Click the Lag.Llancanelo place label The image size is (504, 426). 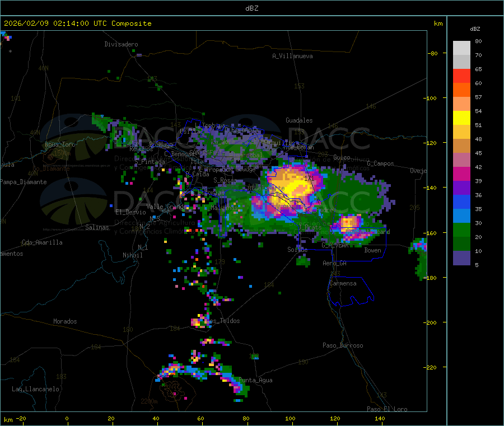(x=35, y=389)
